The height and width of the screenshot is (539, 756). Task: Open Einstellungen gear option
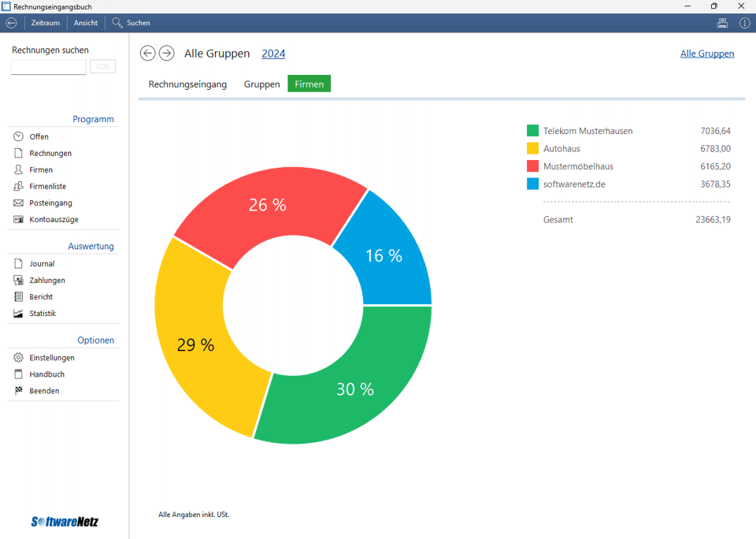(x=52, y=358)
